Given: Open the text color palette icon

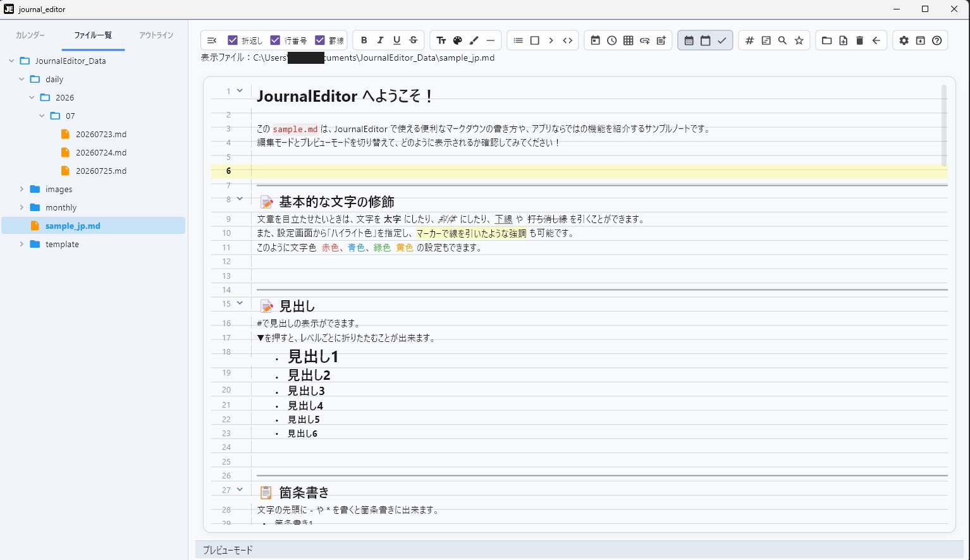Looking at the screenshot, I should (458, 40).
